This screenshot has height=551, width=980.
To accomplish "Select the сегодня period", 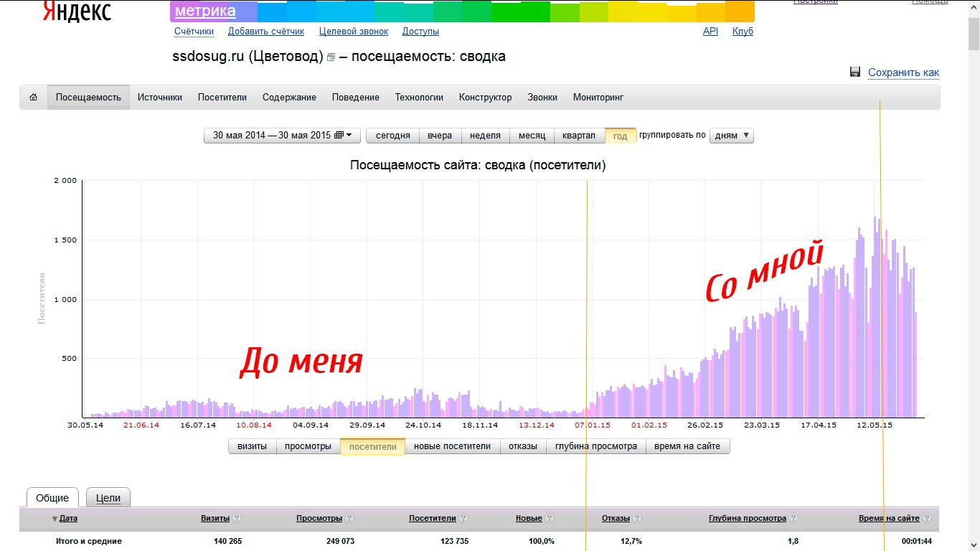I will pos(393,136).
